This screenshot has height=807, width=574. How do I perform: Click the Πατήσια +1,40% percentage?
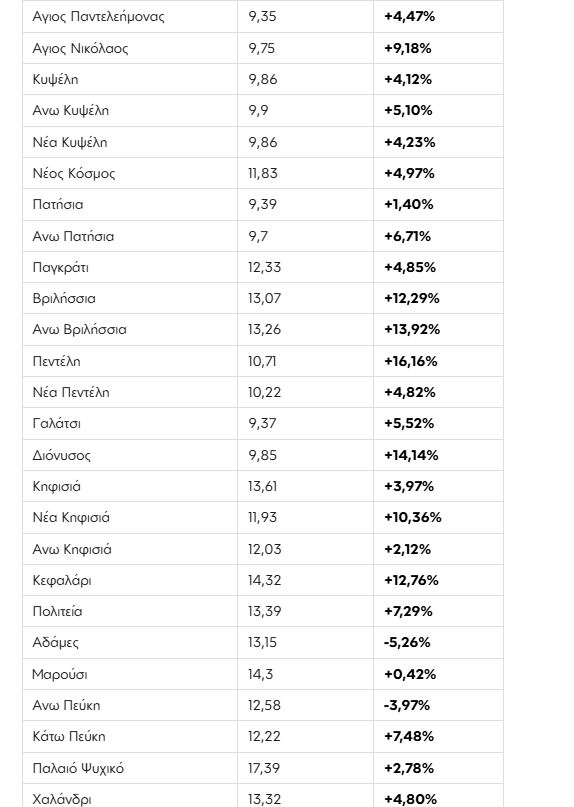click(x=408, y=204)
